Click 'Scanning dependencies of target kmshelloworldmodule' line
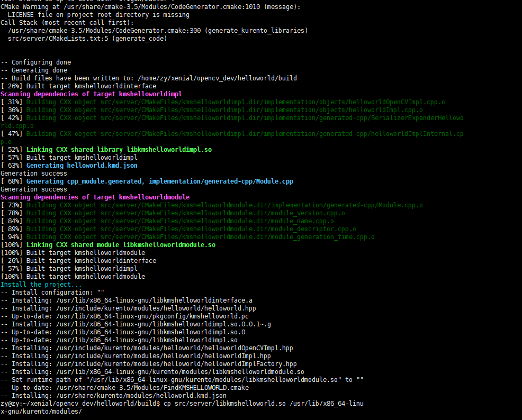Image resolution: width=522 pixels, height=420 pixels. 95,197
